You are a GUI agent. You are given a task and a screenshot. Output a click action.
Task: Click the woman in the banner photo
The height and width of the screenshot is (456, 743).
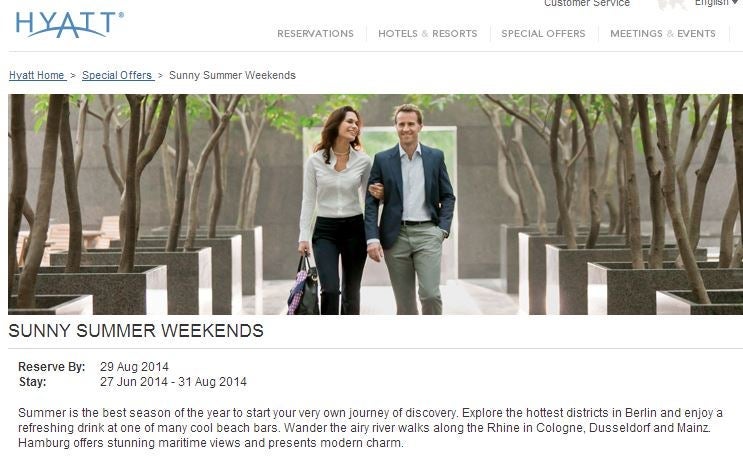pos(334,209)
